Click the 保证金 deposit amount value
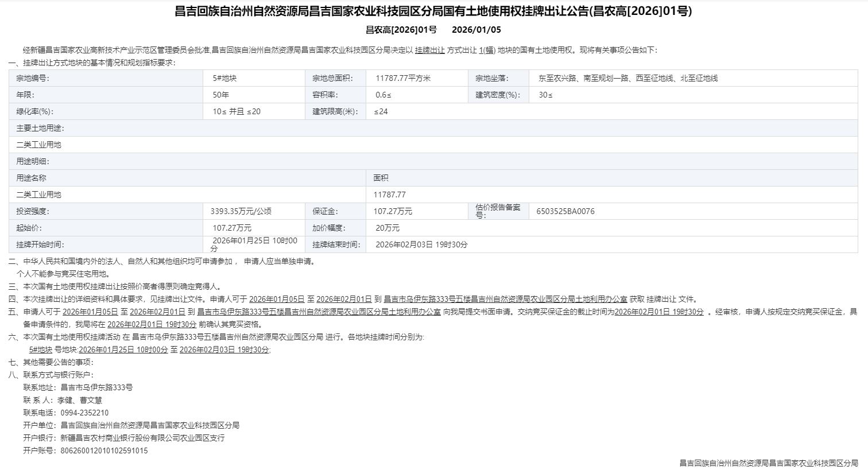 [x=393, y=211]
